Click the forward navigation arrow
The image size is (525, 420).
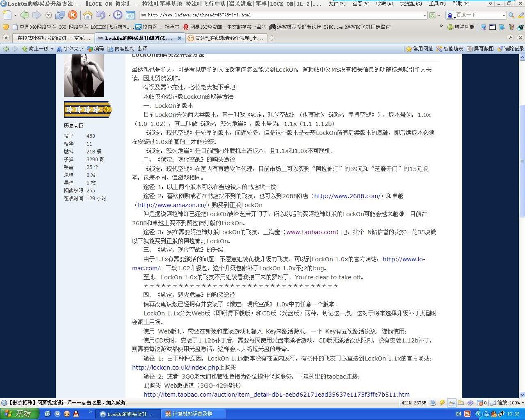[37, 15]
